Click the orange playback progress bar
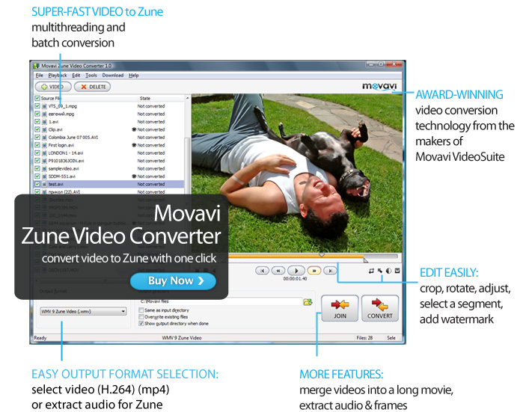The height and width of the screenshot is (412, 532). click(x=296, y=256)
